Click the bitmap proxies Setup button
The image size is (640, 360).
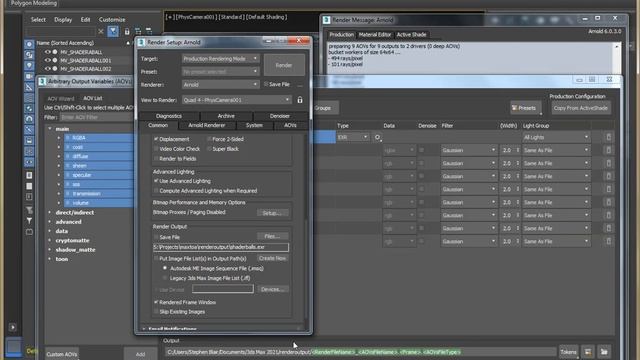click(272, 213)
